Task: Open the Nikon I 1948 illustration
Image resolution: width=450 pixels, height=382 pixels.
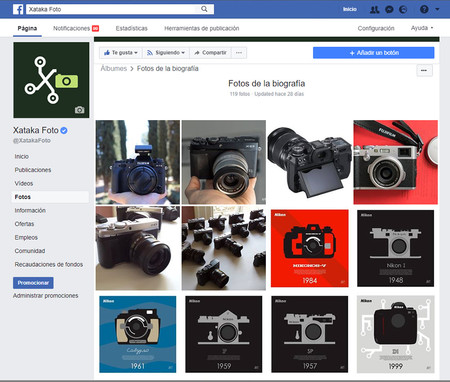Action: pos(396,248)
